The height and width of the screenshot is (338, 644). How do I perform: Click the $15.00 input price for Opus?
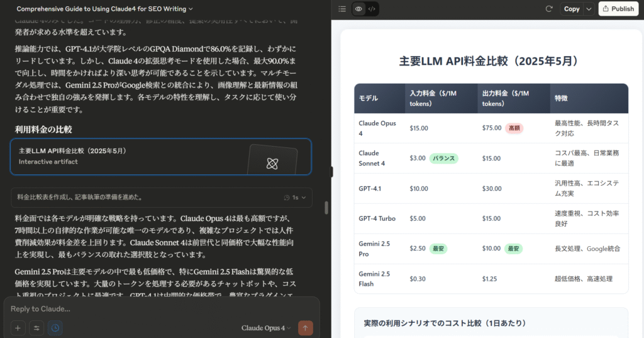[x=418, y=128]
